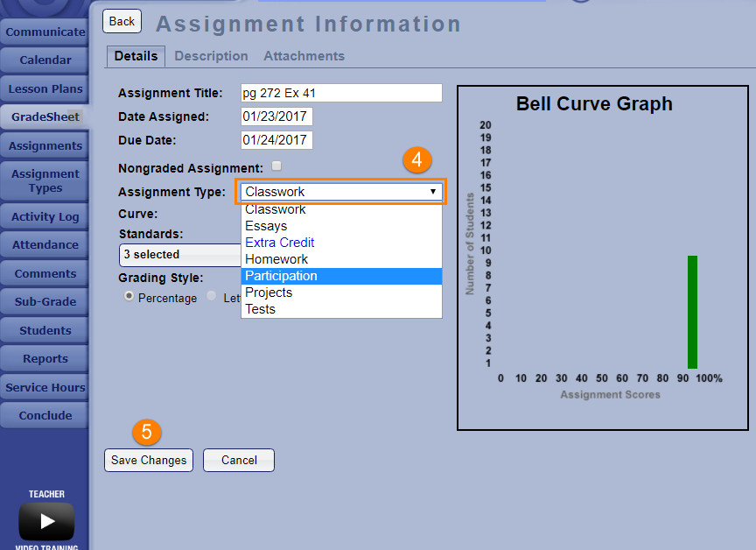Open the Lesson Plans section
Viewport: 756px width, 550px height.
[x=45, y=88]
